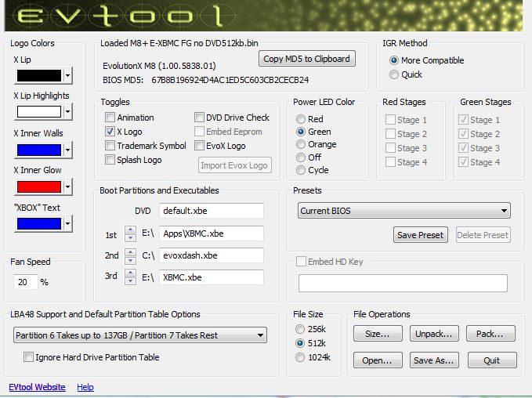Choose the blue "XBOX" Text swatch
532x398 pixels.
tap(39, 223)
